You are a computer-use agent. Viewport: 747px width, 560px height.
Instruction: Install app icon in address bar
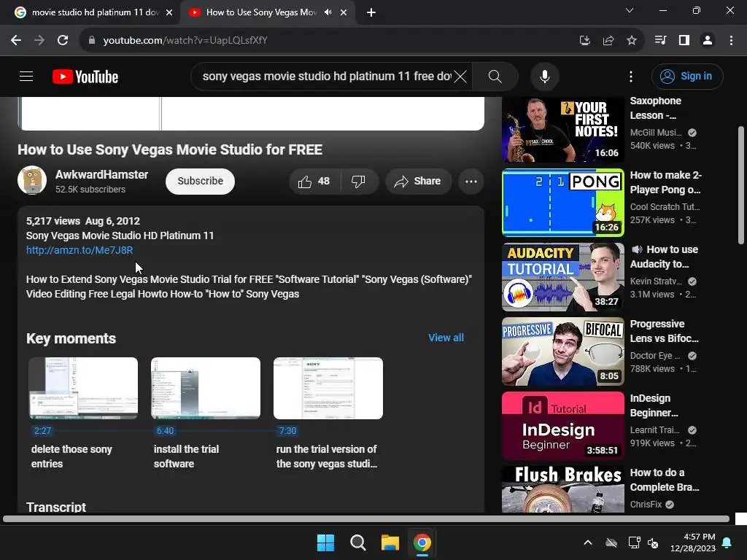pos(585,41)
